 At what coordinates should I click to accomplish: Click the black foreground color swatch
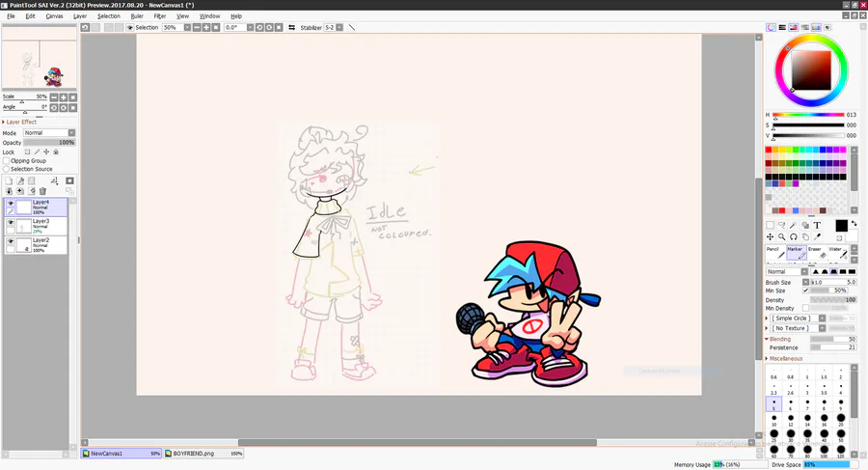[841, 226]
